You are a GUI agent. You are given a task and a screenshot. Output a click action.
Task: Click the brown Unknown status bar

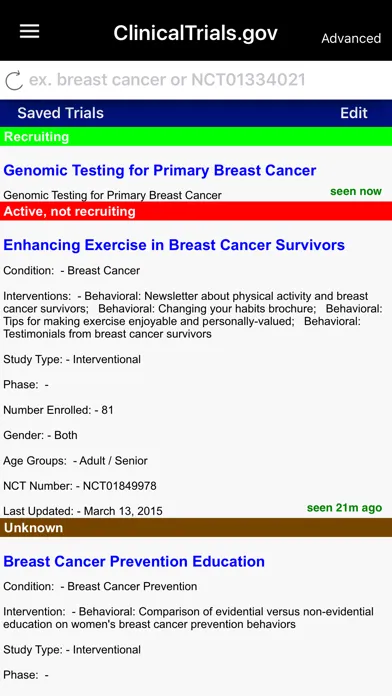pyautogui.click(x=196, y=528)
